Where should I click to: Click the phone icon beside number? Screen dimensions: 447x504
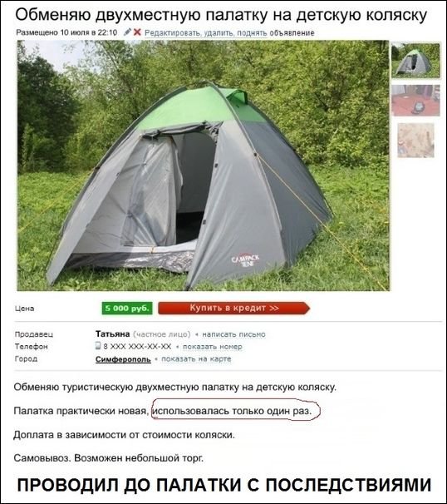pos(98,345)
